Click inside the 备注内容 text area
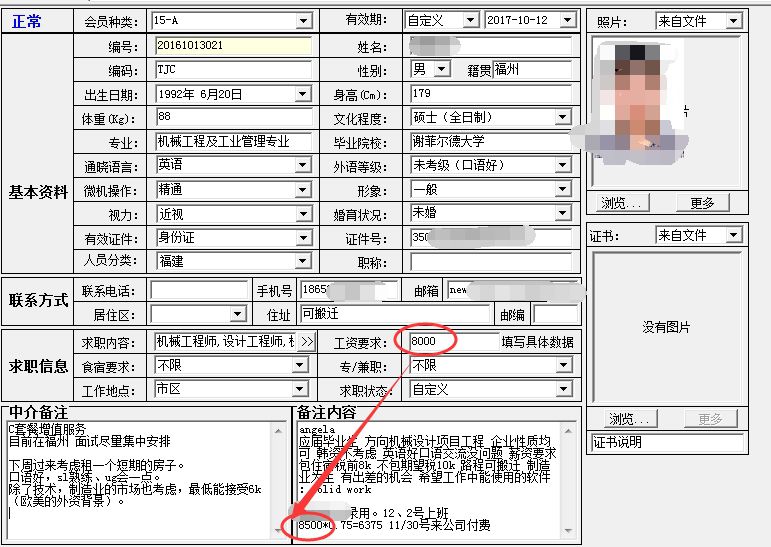This screenshot has width=771, height=547. point(430,479)
